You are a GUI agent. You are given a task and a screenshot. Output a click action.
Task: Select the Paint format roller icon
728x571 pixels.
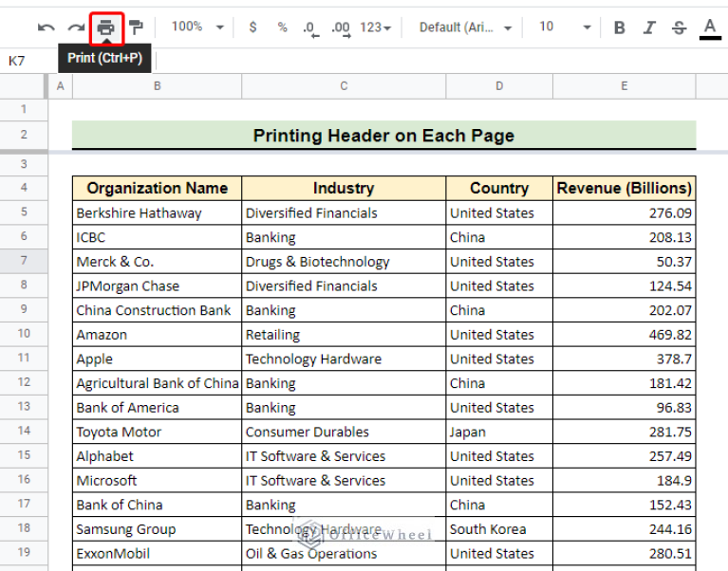pyautogui.click(x=137, y=28)
